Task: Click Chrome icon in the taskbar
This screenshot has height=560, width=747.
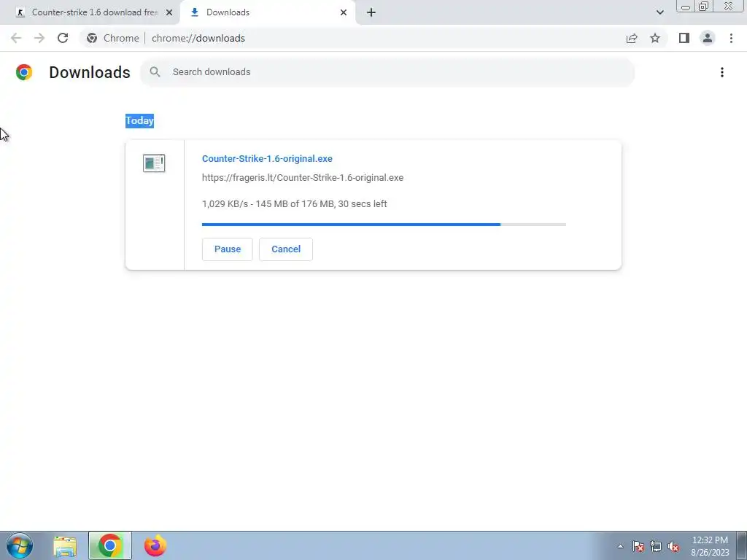Action: point(109,545)
